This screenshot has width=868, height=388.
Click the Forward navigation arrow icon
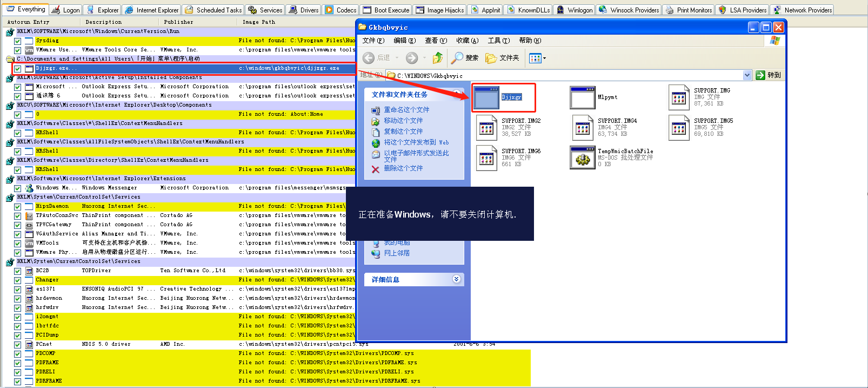click(x=412, y=58)
